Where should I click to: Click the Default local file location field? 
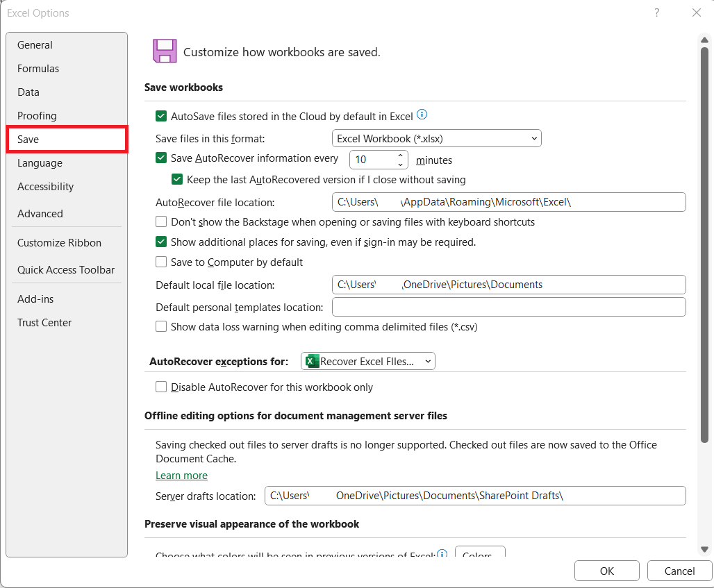[x=508, y=285]
